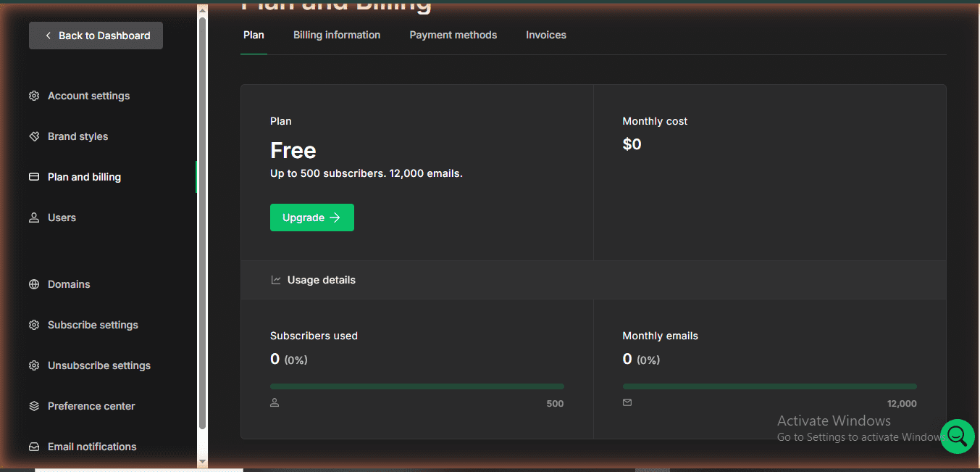980x472 pixels.
Task: Click the Monthly emails progress bar
Action: click(x=769, y=386)
